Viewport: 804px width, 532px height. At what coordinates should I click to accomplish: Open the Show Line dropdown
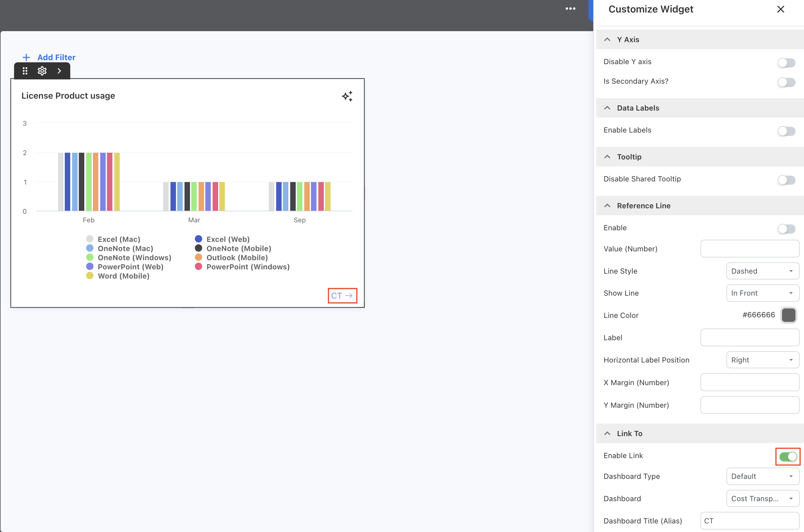(x=762, y=293)
